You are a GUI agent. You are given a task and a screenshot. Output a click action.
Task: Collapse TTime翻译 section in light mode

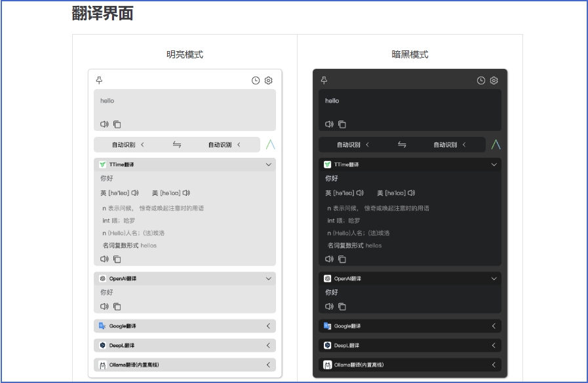269,164
